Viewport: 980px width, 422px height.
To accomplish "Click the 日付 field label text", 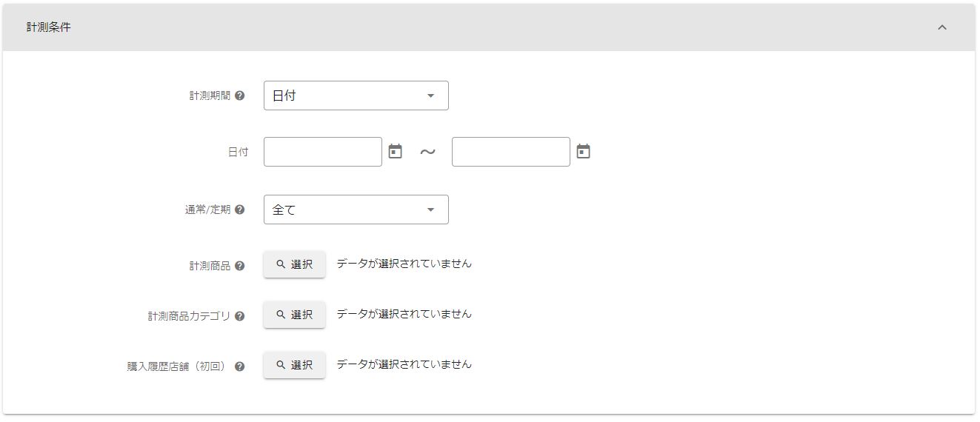I will (x=238, y=152).
